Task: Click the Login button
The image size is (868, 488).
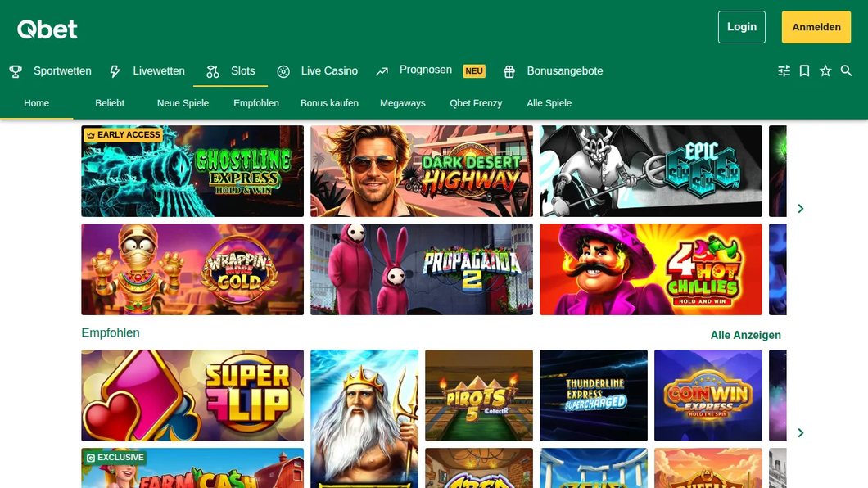Action: 742,27
